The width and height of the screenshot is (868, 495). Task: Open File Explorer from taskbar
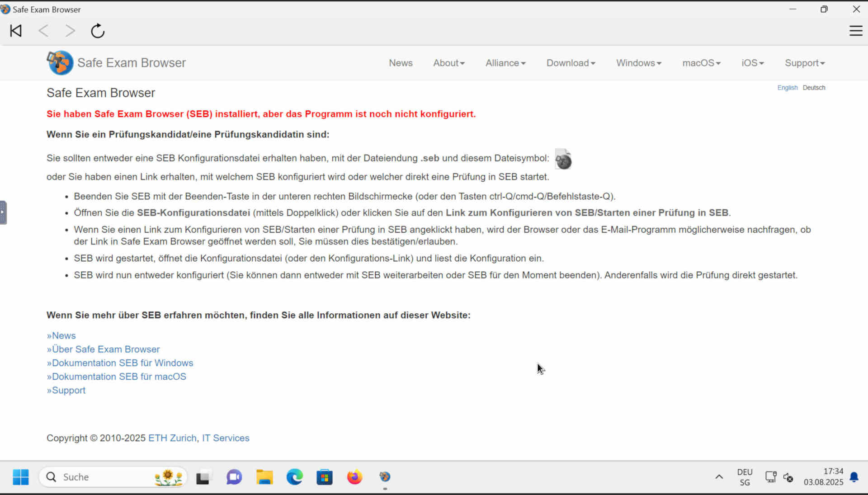[264, 477]
